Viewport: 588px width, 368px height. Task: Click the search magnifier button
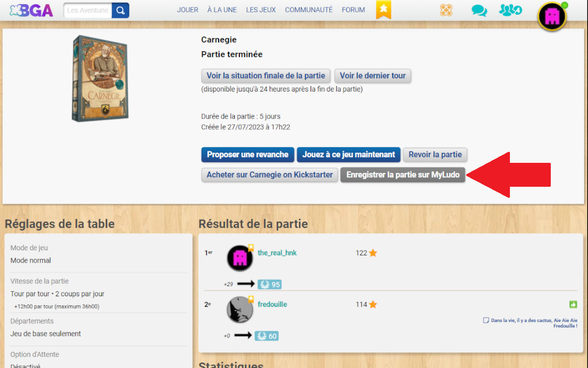pyautogui.click(x=120, y=10)
